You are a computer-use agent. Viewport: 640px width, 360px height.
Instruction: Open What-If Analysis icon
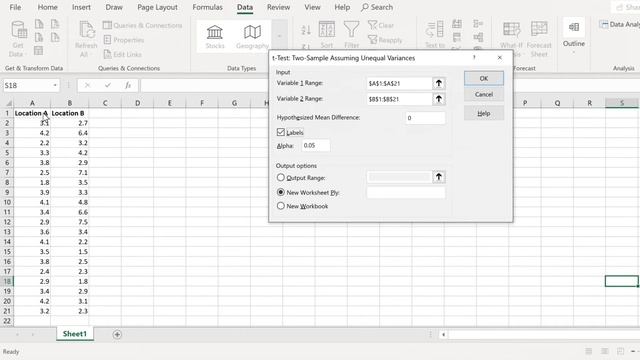click(x=511, y=30)
